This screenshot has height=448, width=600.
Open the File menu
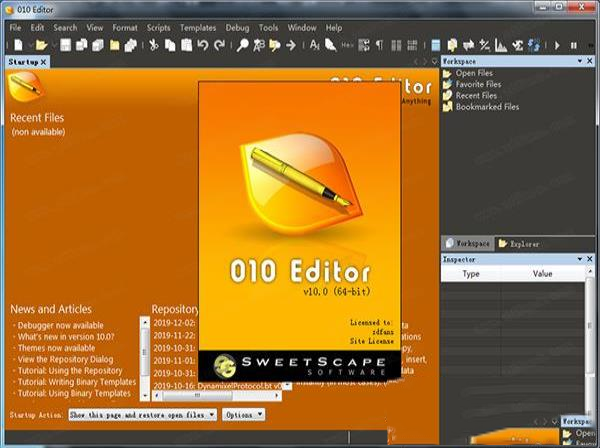coord(15,28)
